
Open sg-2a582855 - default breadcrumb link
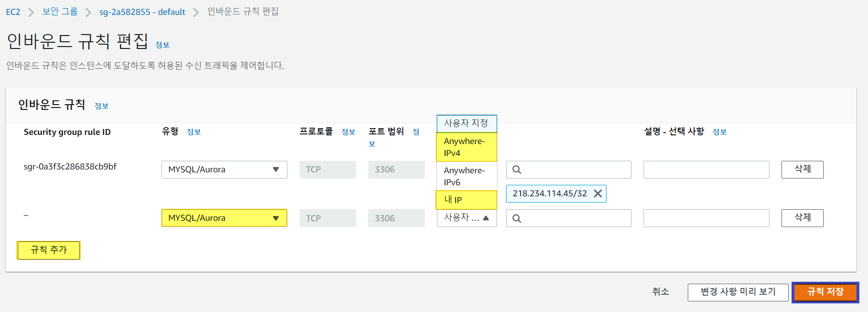(x=142, y=12)
